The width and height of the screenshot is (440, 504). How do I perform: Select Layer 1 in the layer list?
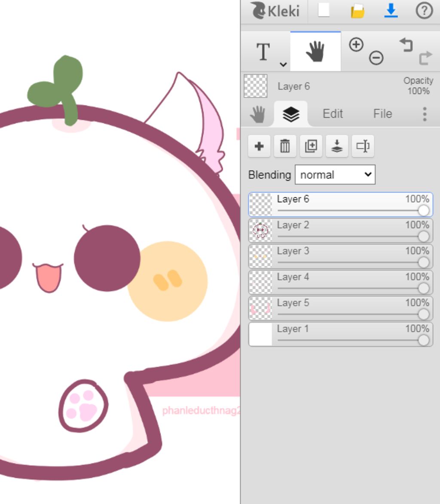click(341, 335)
